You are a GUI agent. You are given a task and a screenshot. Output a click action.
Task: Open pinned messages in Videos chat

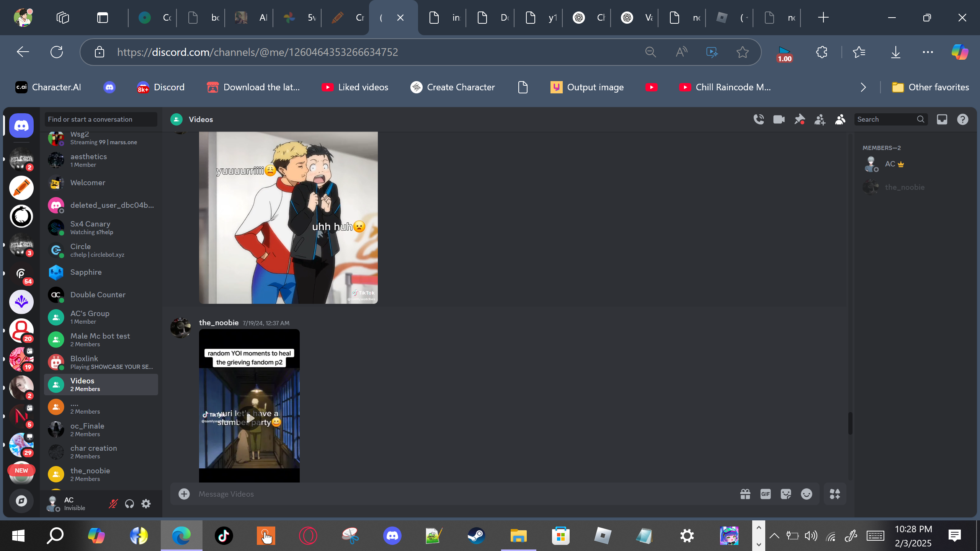(x=799, y=119)
